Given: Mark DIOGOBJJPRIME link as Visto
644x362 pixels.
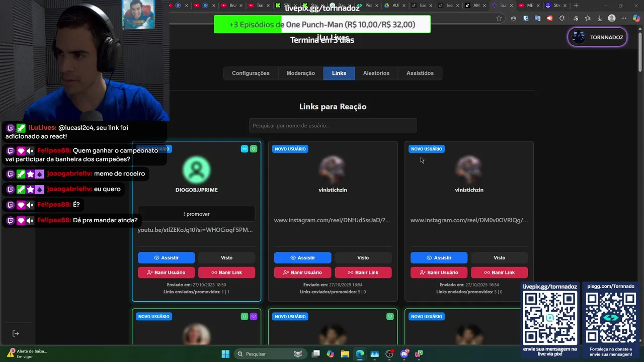Looking at the screenshot, I should 226,257.
